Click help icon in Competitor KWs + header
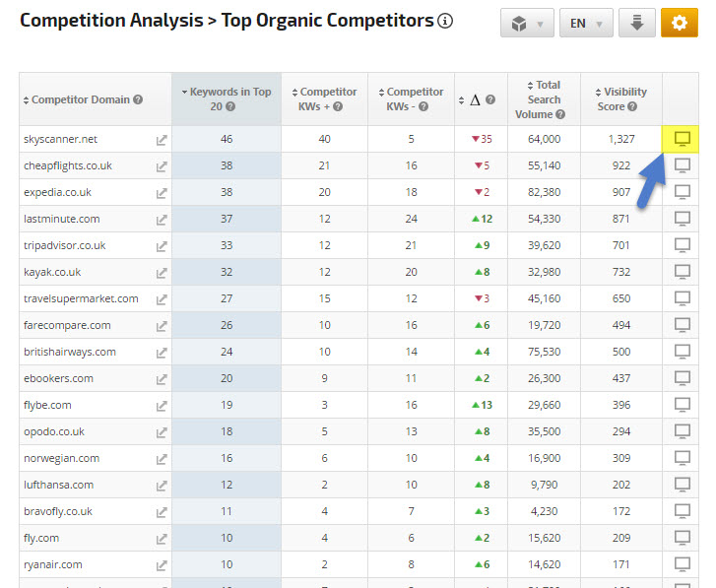 pos(338,106)
